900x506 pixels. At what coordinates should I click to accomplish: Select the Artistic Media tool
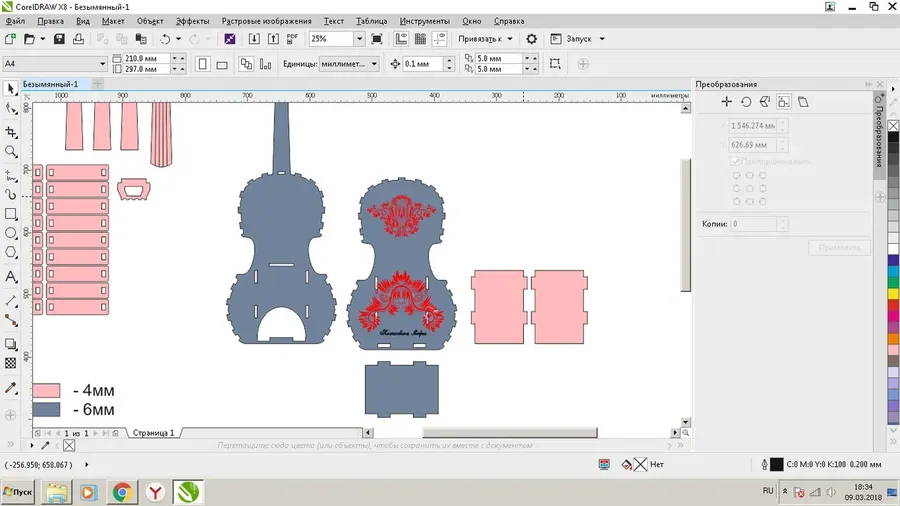10,194
